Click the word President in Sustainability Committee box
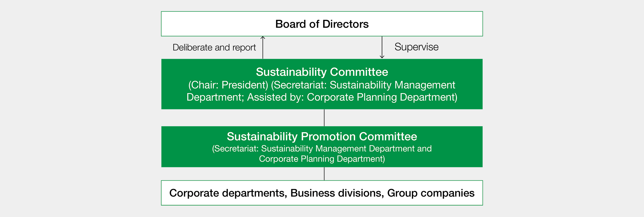 [x=245, y=85]
